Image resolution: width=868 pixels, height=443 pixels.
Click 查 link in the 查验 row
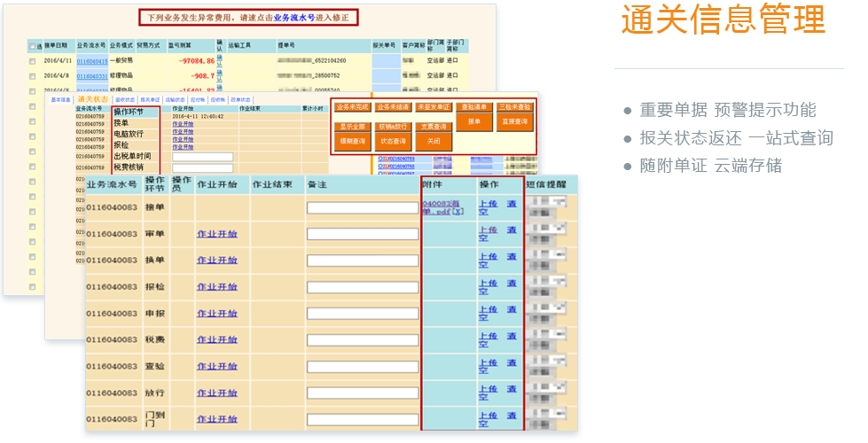coord(512,362)
